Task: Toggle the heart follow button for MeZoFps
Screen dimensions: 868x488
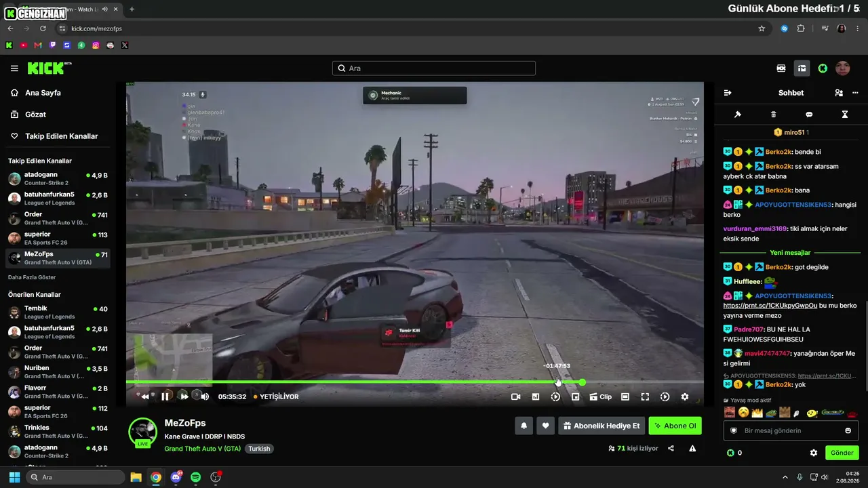Action: [545, 426]
